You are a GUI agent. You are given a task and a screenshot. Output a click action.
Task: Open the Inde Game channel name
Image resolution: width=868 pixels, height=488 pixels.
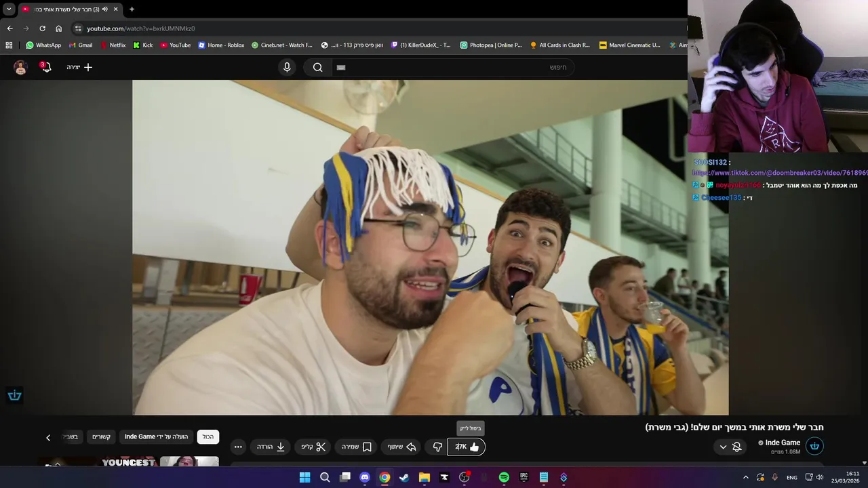tap(783, 443)
